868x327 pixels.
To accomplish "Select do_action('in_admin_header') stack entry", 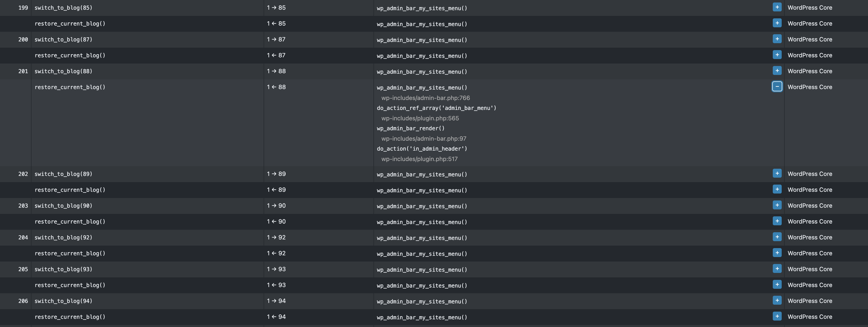I will coord(422,149).
